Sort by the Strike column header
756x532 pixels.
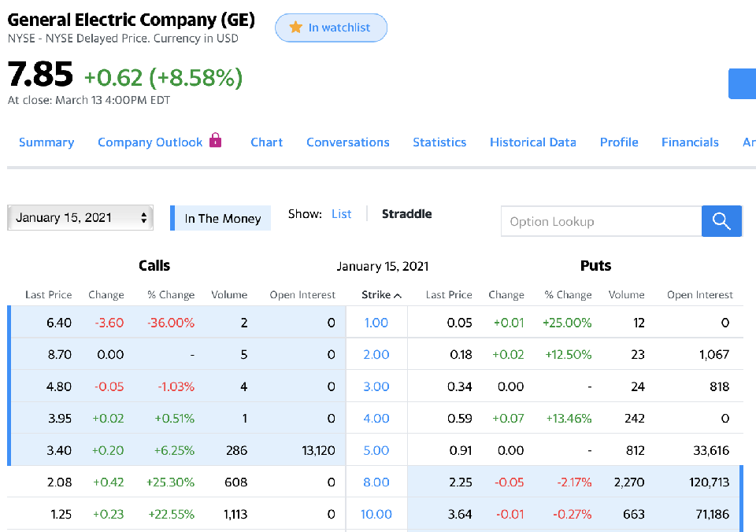pos(381,294)
